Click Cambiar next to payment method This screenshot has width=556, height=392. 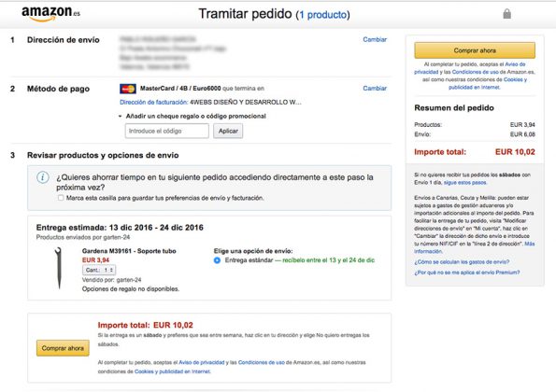tap(375, 89)
